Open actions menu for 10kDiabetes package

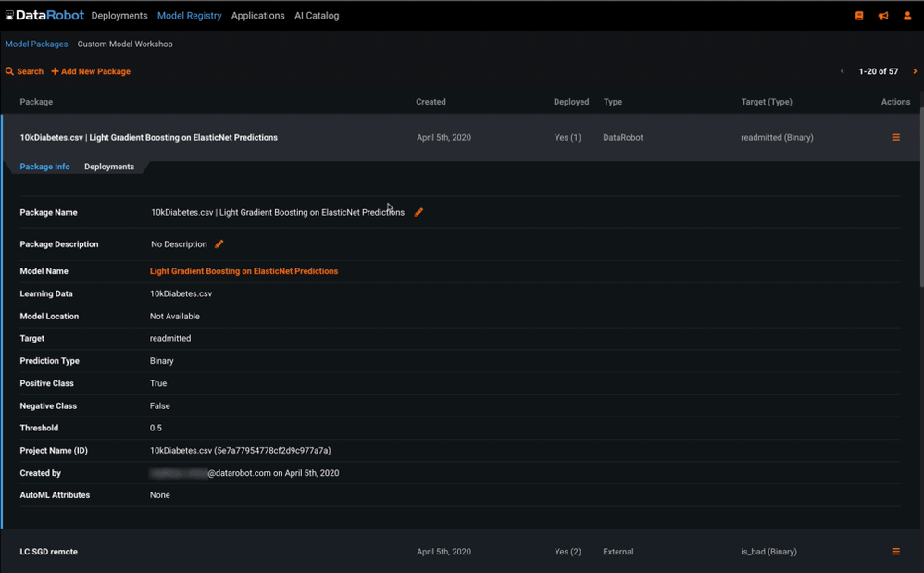coord(895,137)
